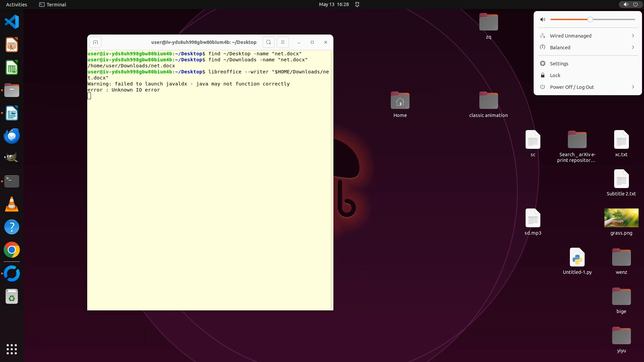Viewport: 644px width, 362px height.
Task: Open LibreOffice Calc from dock
Action: [12, 68]
